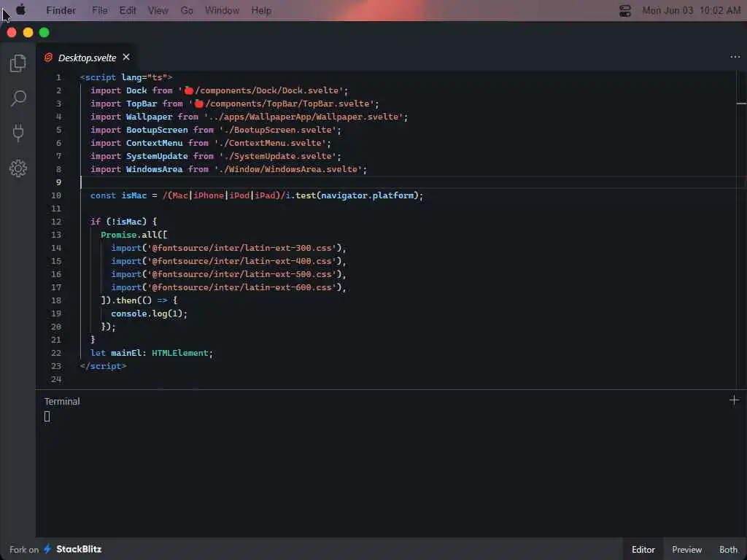Screen dimensions: 747x560
Task: Open the Search magnifier in sidebar
Action: [x=18, y=98]
